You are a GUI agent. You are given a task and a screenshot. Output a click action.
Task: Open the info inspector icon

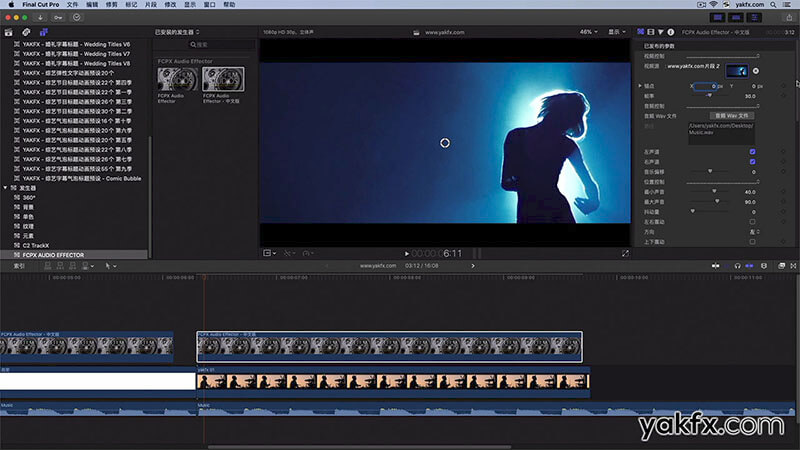671,32
